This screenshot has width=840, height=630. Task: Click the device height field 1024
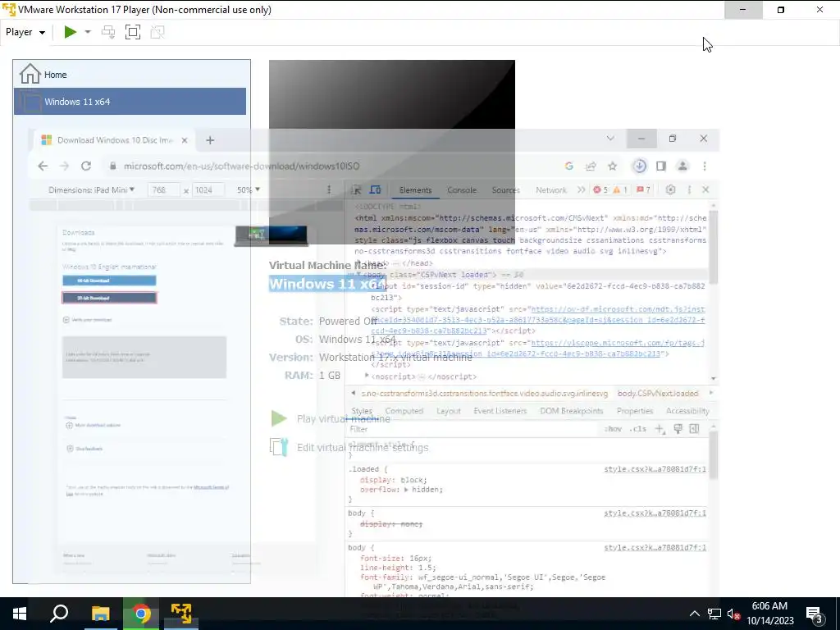208,189
